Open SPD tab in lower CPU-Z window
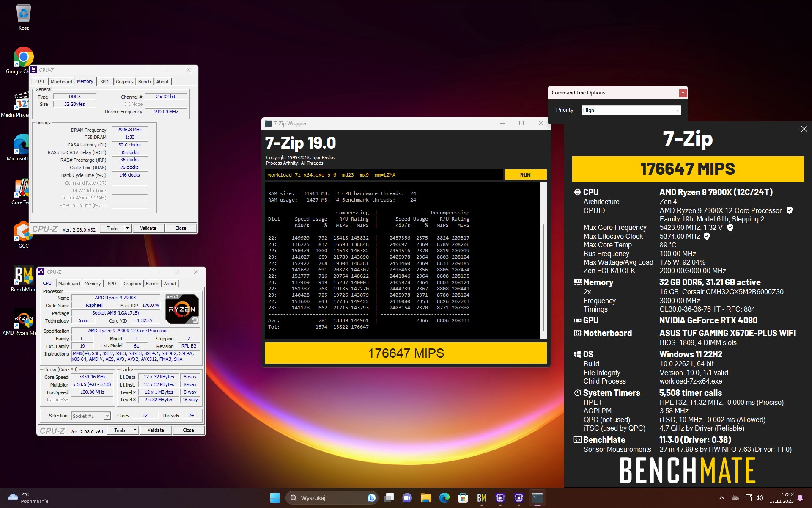 (112, 284)
